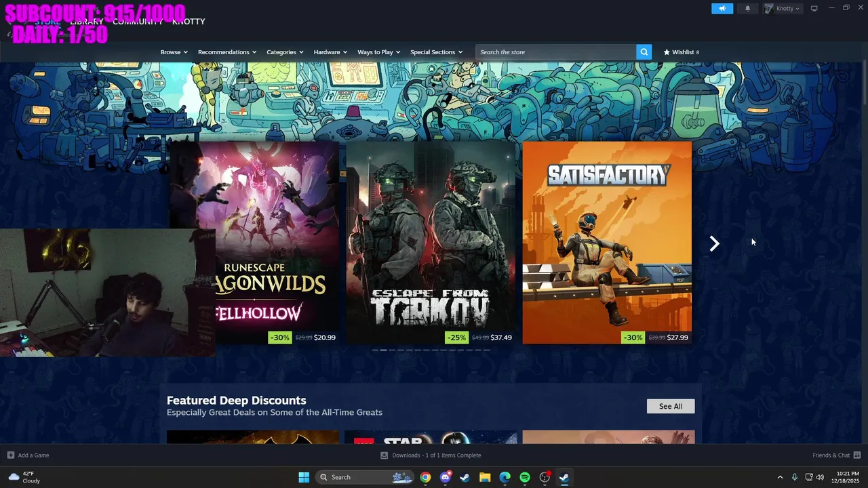This screenshot has width=868, height=488.
Task: Click the Downloads status icon
Action: click(x=384, y=455)
